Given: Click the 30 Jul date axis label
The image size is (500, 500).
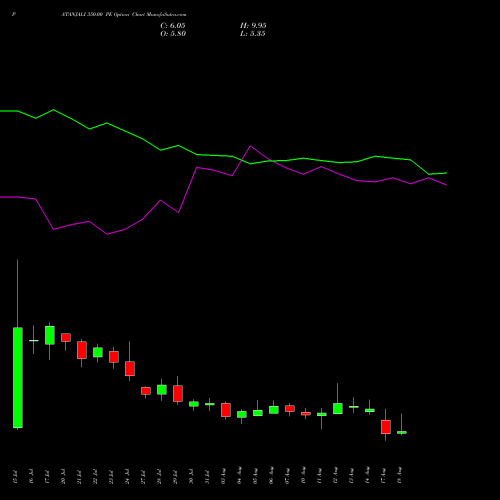Looking at the screenshot, I should [x=192, y=476].
